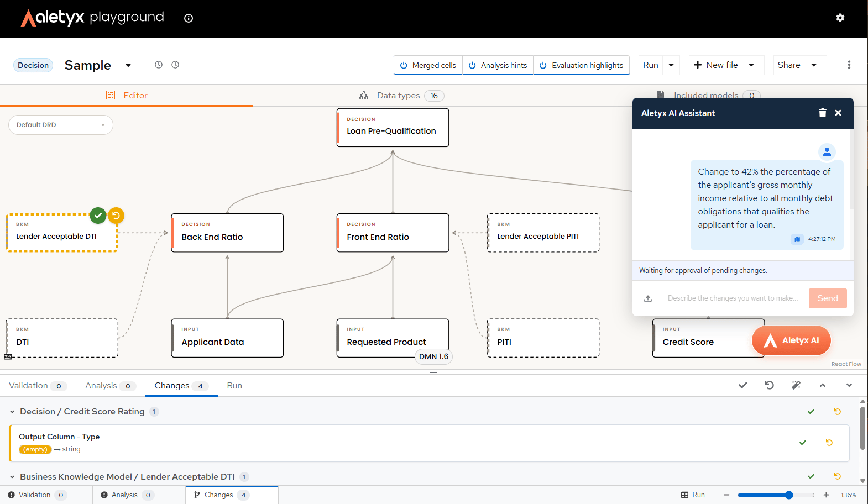Screen dimensions: 868x504
Task: Open the Default DRD selector
Action: [61, 125]
